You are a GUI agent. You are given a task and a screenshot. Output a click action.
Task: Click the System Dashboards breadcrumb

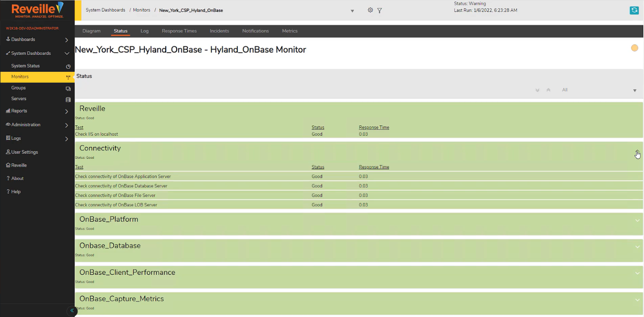tap(105, 10)
